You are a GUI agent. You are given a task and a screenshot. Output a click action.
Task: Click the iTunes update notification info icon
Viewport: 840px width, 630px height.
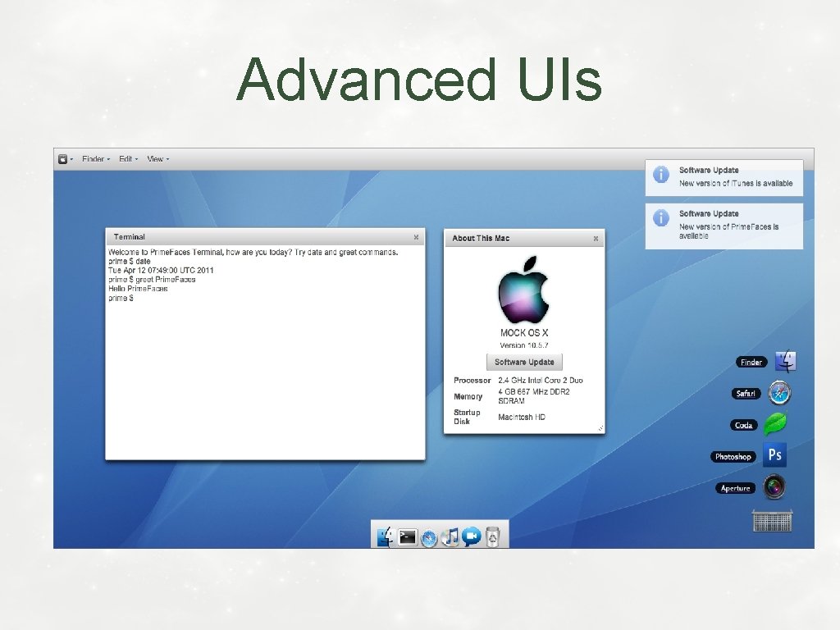[661, 175]
